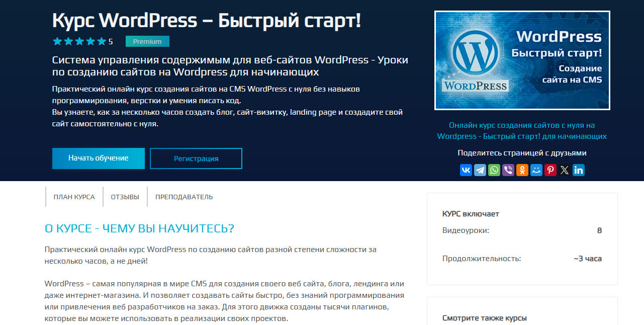Share the page on VK

(x=466, y=170)
